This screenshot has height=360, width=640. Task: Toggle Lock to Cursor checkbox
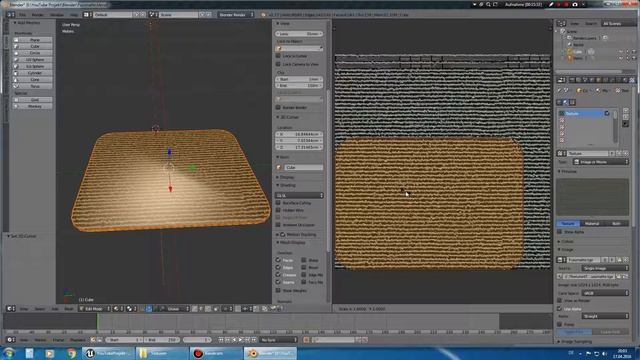[278, 56]
